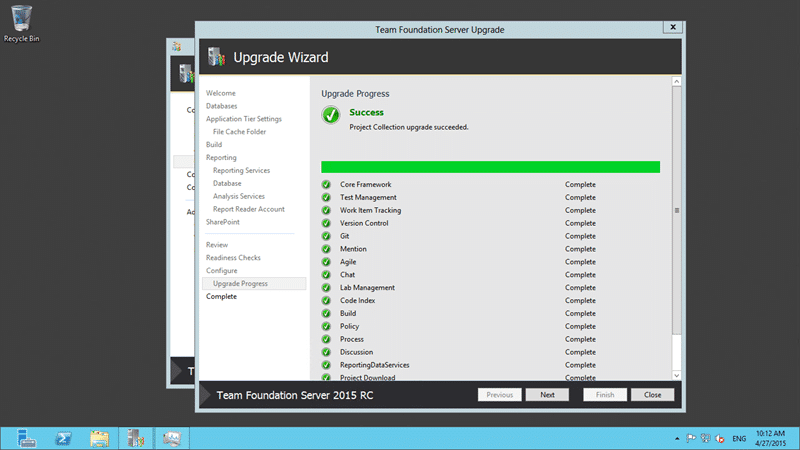
Task: Click the ENG language indicator
Action: point(739,438)
